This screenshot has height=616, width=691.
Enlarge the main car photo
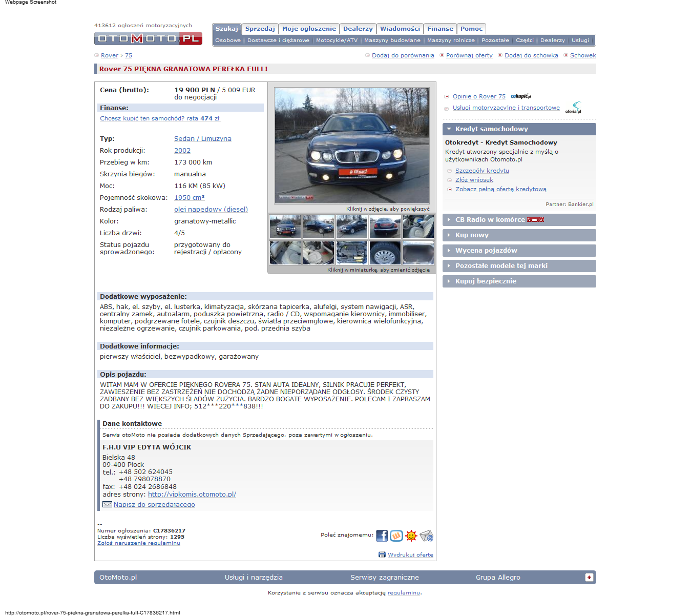(x=352, y=146)
